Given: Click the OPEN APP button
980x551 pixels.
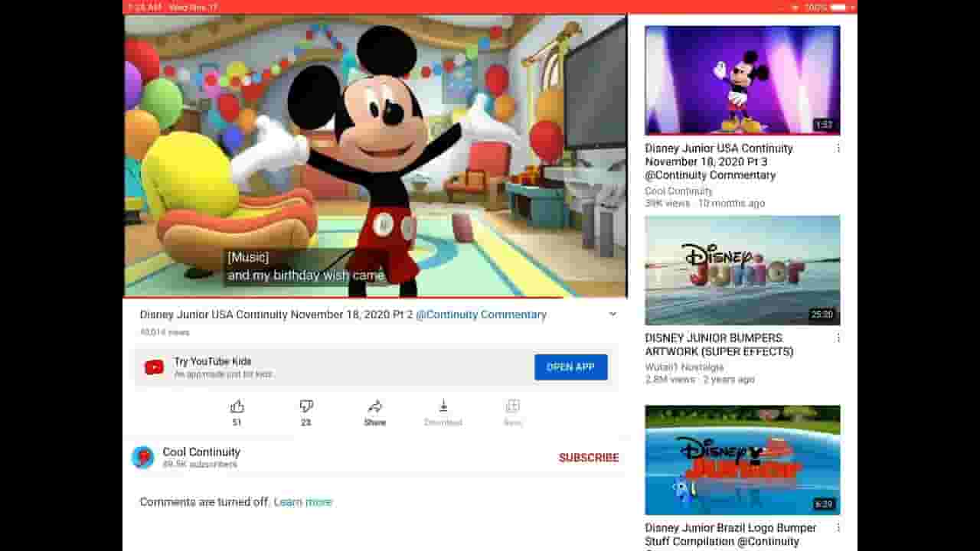Looking at the screenshot, I should click(571, 367).
